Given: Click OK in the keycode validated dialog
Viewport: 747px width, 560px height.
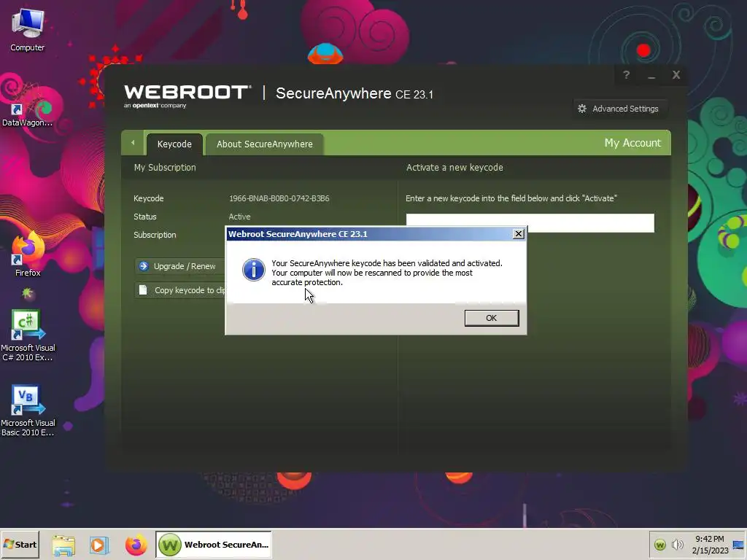Looking at the screenshot, I should pos(491,318).
